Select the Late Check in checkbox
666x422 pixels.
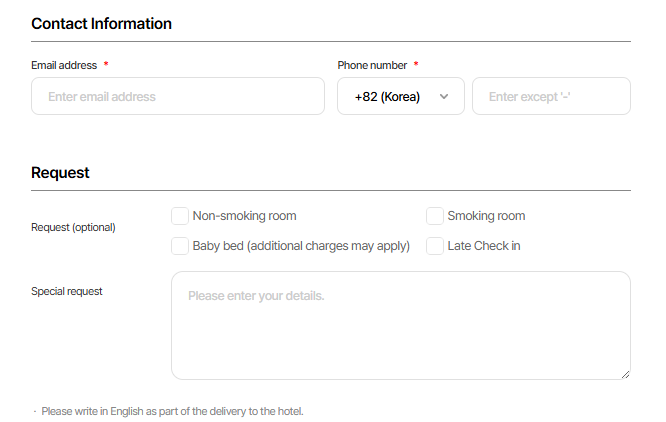pyautogui.click(x=435, y=246)
